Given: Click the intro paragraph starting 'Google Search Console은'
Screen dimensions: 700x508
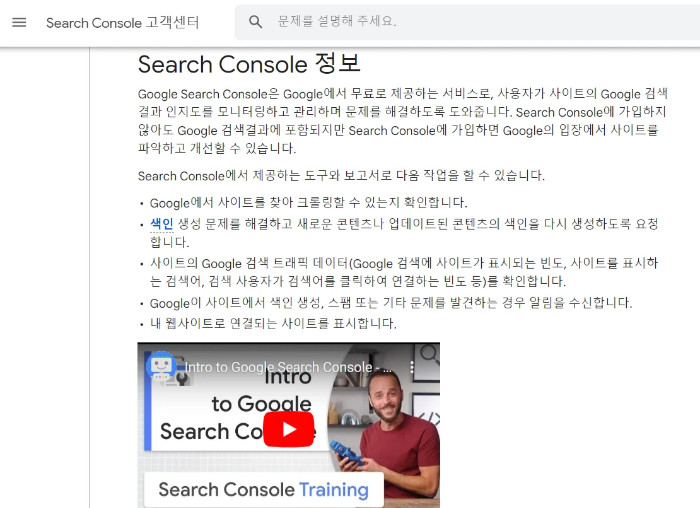Looking at the screenshot, I should (403, 121).
